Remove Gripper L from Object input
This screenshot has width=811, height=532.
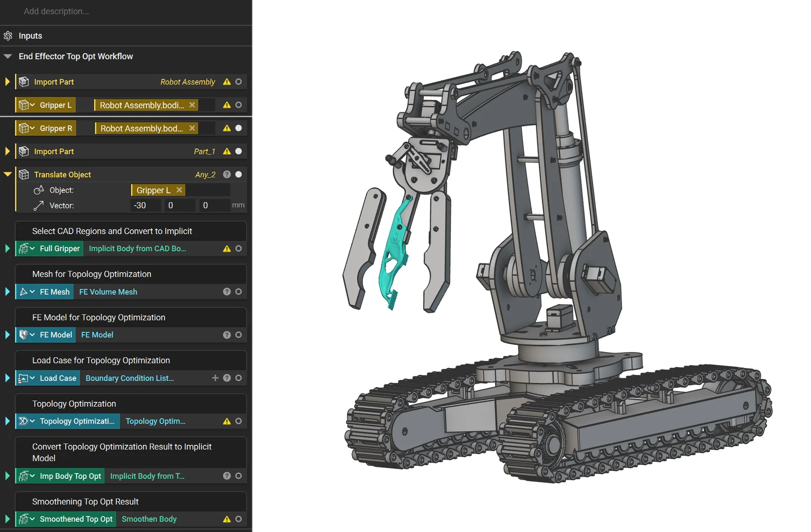179,190
